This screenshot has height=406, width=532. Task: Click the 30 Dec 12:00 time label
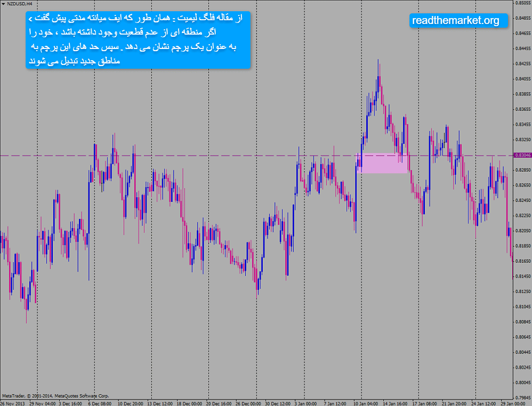pos(277,403)
